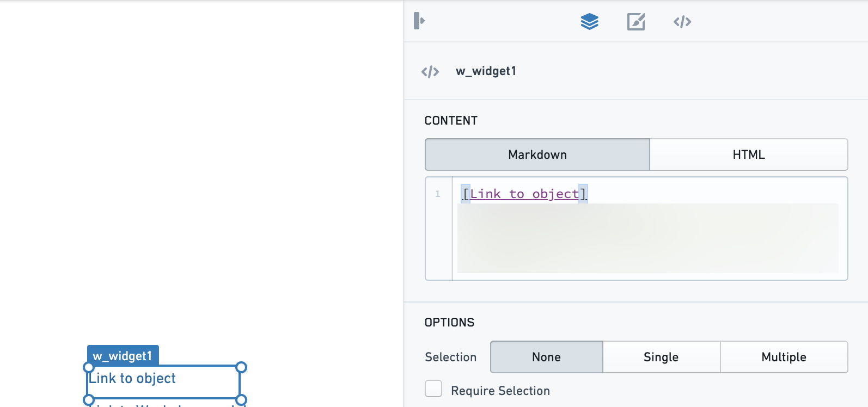Select the w_widget1 label tag on canvas
The image size is (868, 407).
coord(123,355)
